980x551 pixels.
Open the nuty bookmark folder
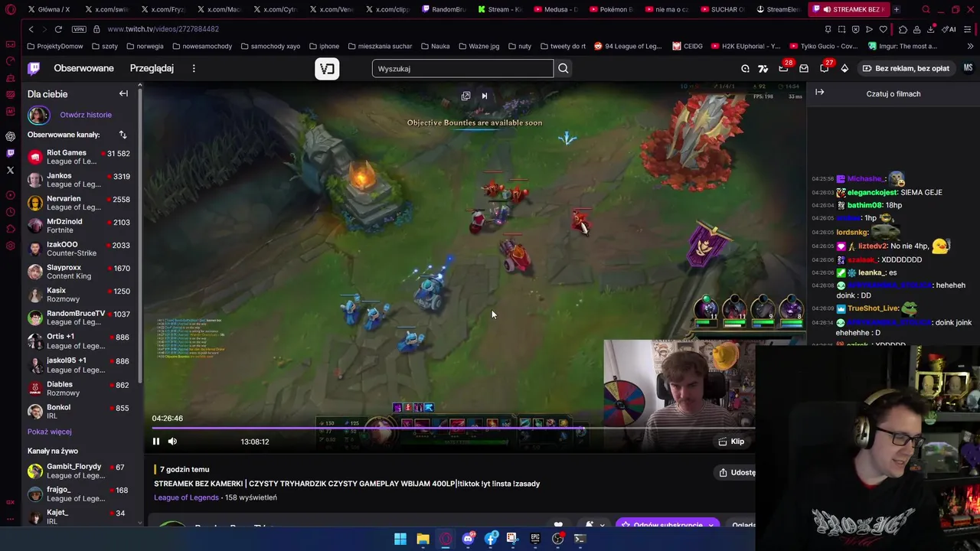coord(519,46)
